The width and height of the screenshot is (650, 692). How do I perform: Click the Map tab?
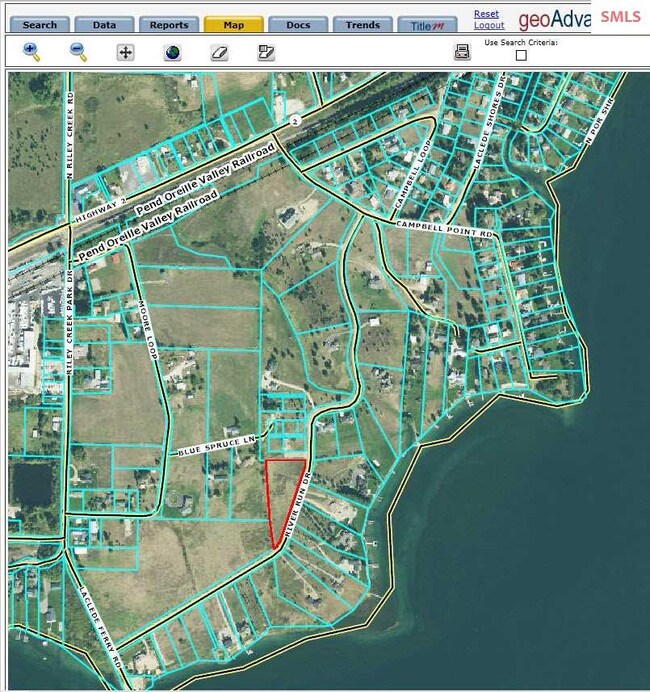(x=233, y=25)
